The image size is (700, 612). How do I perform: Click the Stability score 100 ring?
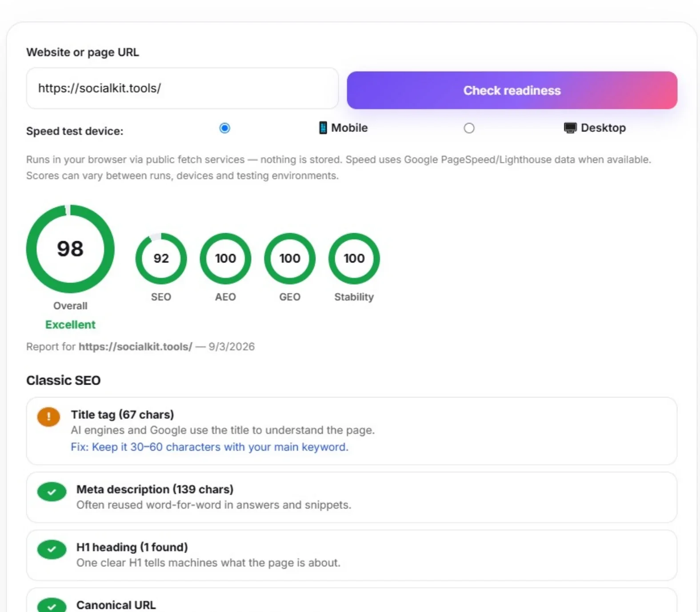[x=354, y=258]
